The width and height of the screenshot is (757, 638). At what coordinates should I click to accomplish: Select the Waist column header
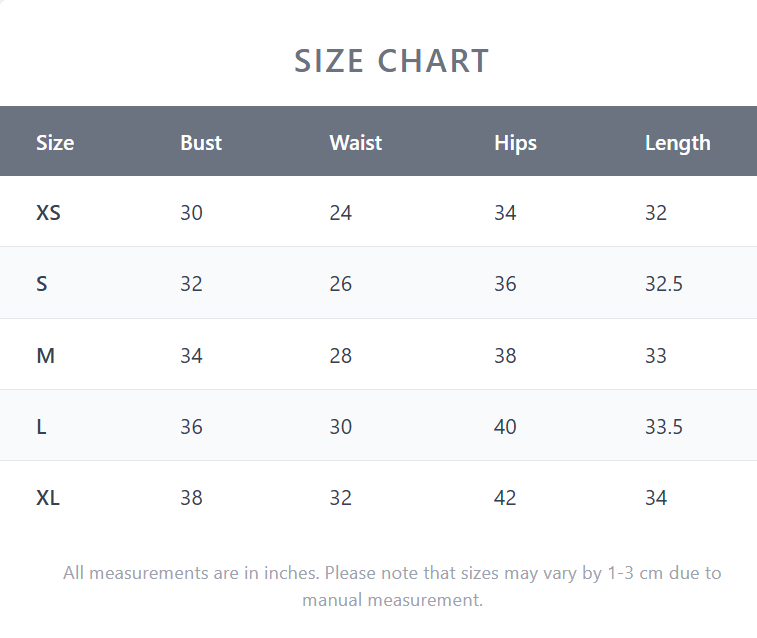pyautogui.click(x=355, y=143)
